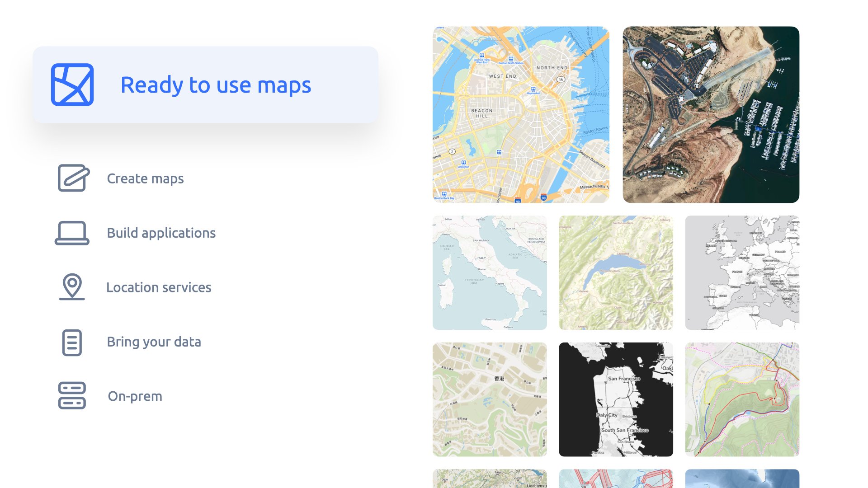Open the outdoor hiking trails map thumbnail
This screenshot has width=868, height=488.
(742, 399)
